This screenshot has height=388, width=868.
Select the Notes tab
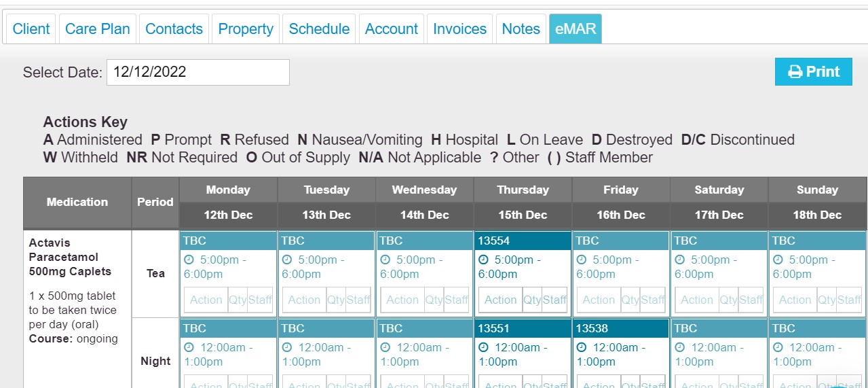coord(521,29)
